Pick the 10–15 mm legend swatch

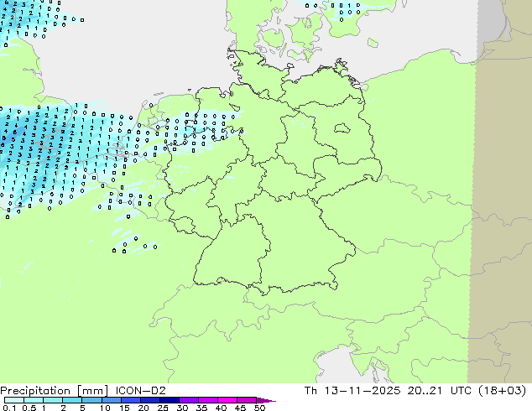tap(111, 400)
